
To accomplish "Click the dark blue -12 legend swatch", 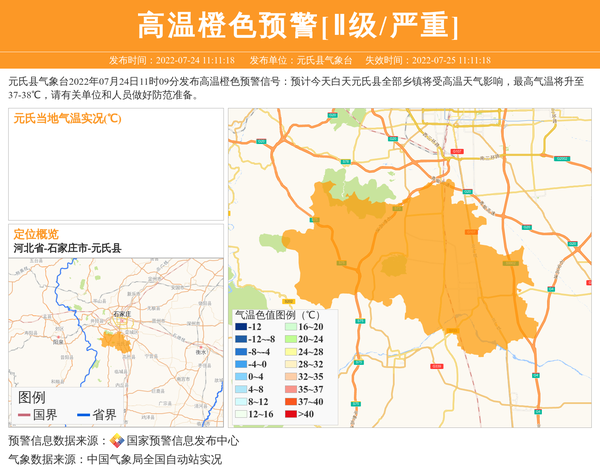I will [242, 327].
